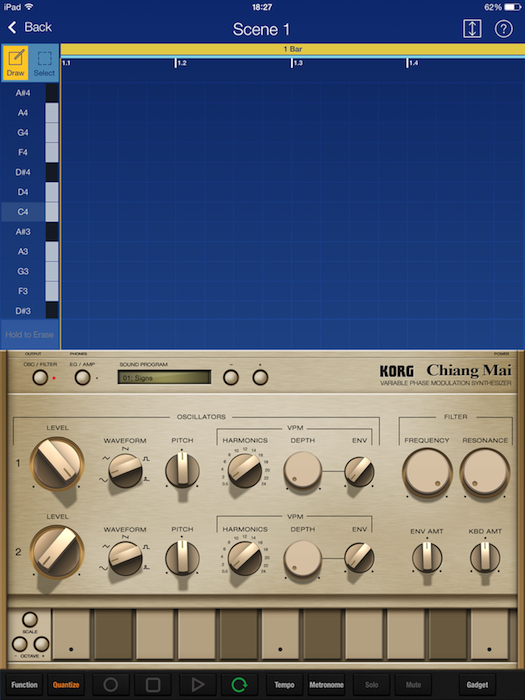
Task: Start recording with the circle button
Action: pos(111,684)
